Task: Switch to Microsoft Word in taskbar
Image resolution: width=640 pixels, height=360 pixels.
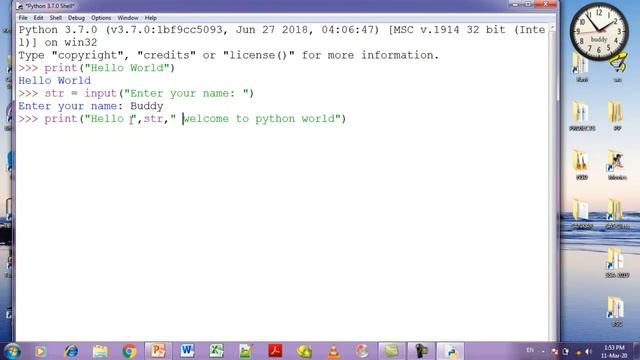Action: (x=187, y=351)
